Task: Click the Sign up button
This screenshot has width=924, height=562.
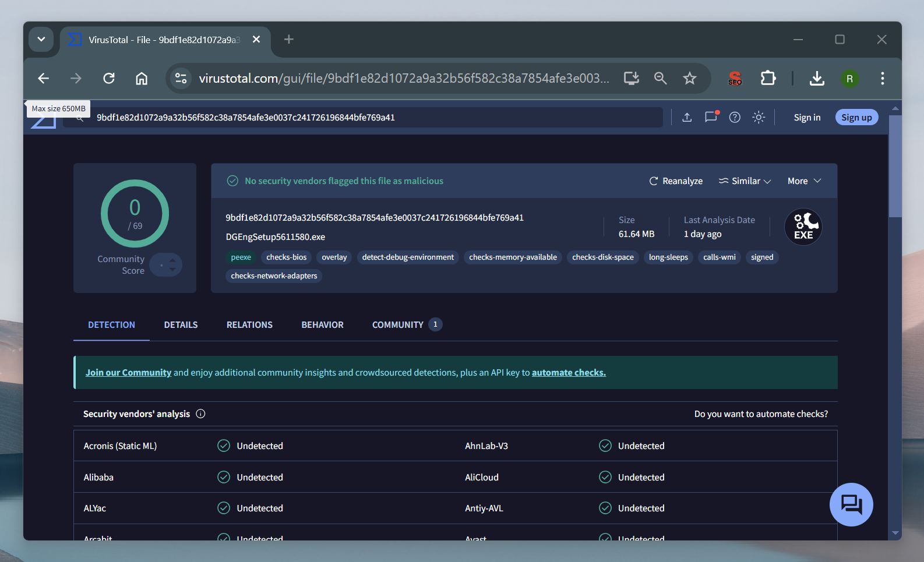Action: [x=856, y=117]
